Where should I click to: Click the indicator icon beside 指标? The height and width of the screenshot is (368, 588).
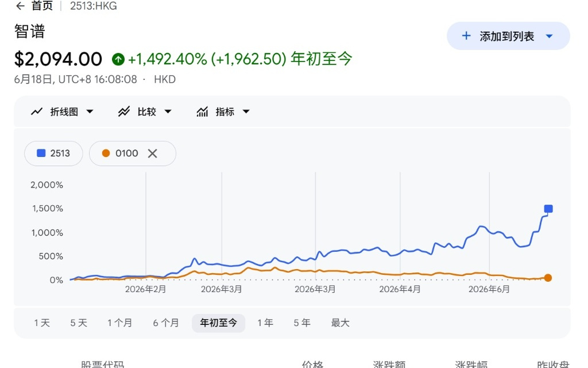pyautogui.click(x=202, y=112)
